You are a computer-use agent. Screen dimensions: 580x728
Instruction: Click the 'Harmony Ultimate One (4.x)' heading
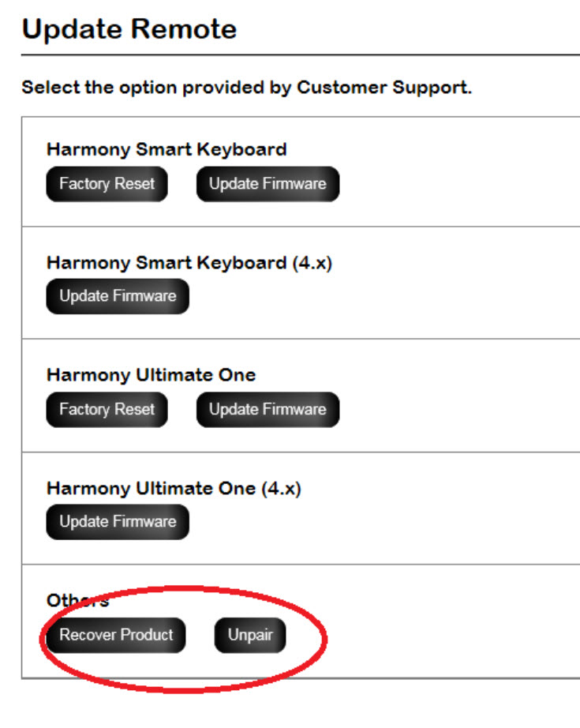[x=174, y=488]
